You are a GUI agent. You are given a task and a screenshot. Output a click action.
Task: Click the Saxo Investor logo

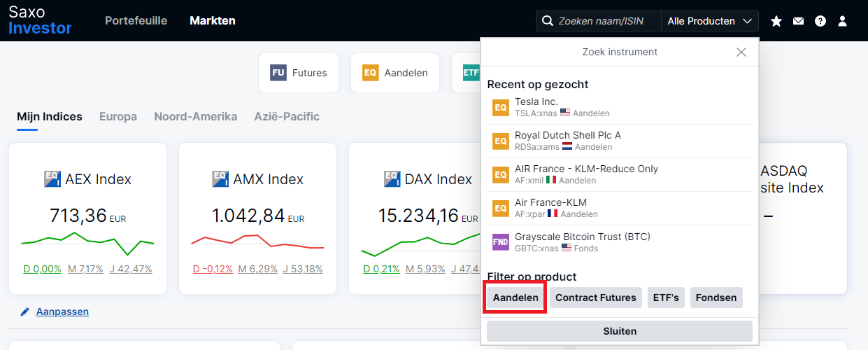click(x=40, y=20)
